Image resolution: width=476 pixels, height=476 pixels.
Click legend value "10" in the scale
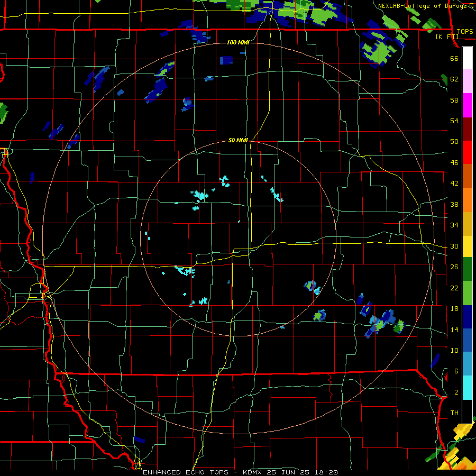pos(454,351)
